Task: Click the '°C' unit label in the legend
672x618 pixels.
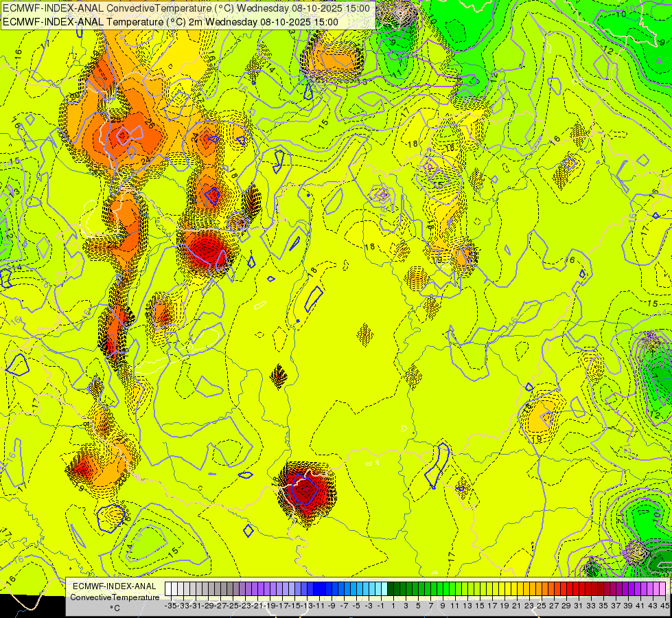Action: click(x=115, y=608)
